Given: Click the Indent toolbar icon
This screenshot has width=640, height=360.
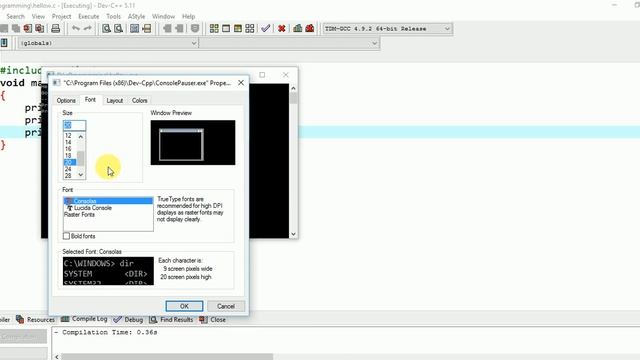Looking at the screenshot, I should [x=179, y=28].
